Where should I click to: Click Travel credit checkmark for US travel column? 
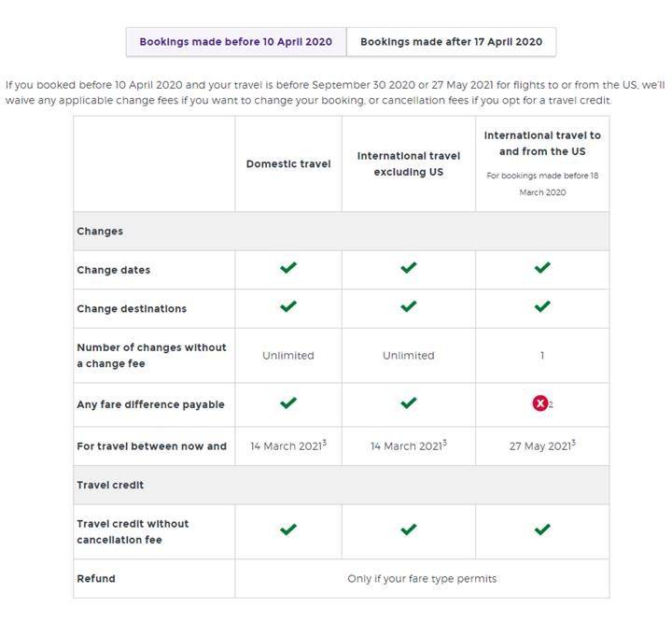(x=541, y=529)
